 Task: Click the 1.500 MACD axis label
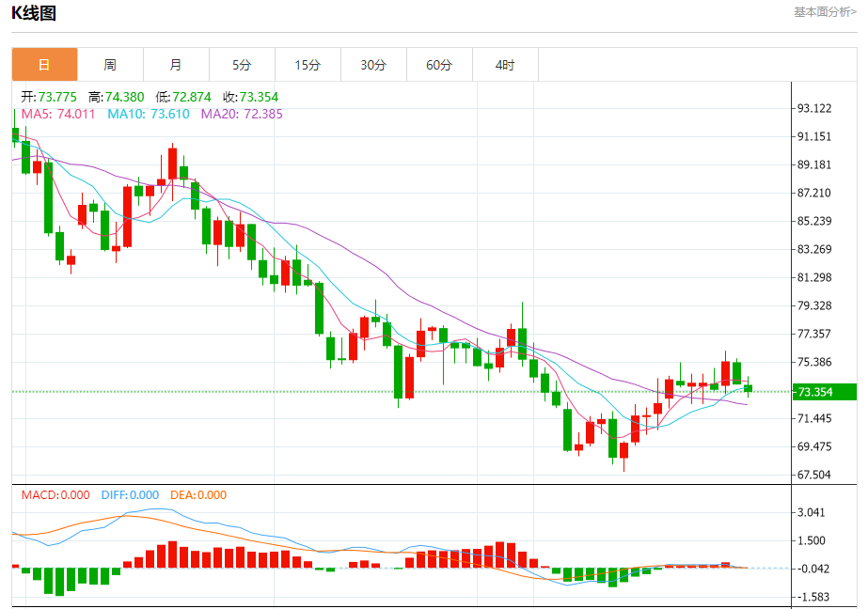[x=811, y=541]
